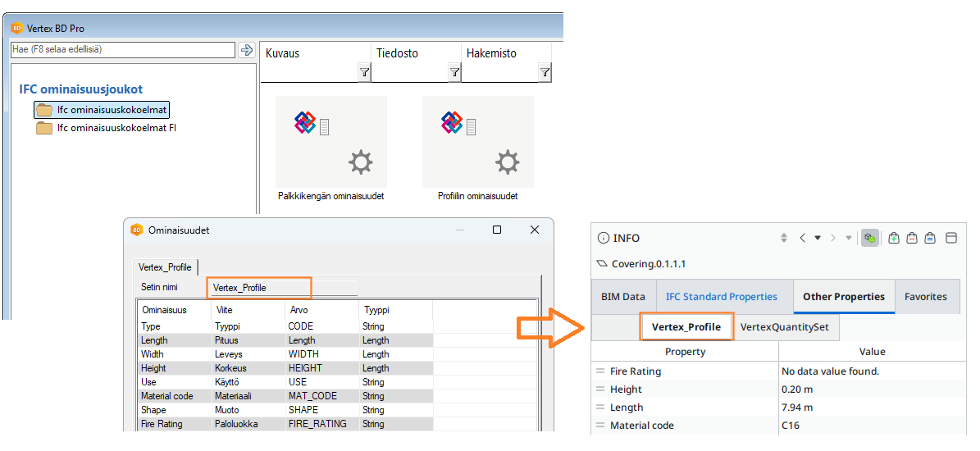Click the "No data value found." value
Viewport: 980px width, 451px height.
click(x=830, y=371)
